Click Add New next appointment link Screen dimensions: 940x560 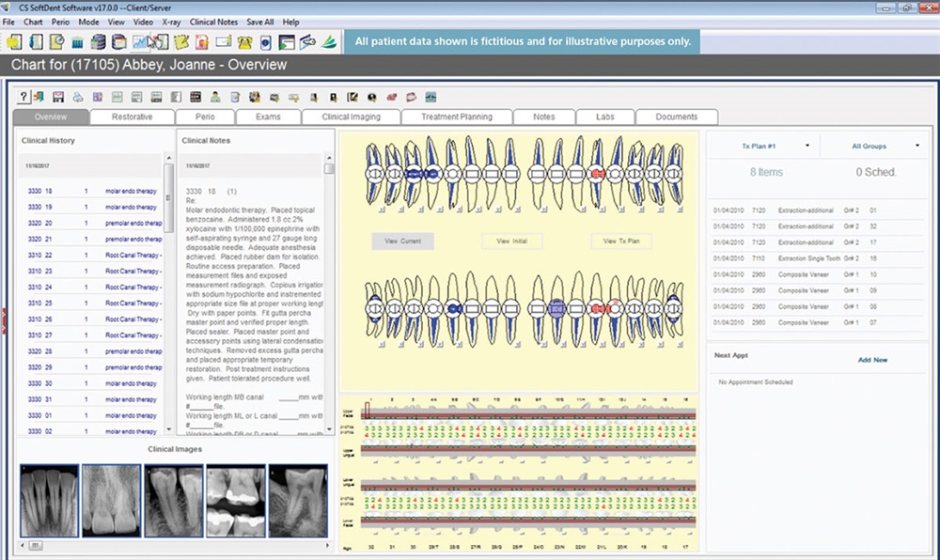872,360
